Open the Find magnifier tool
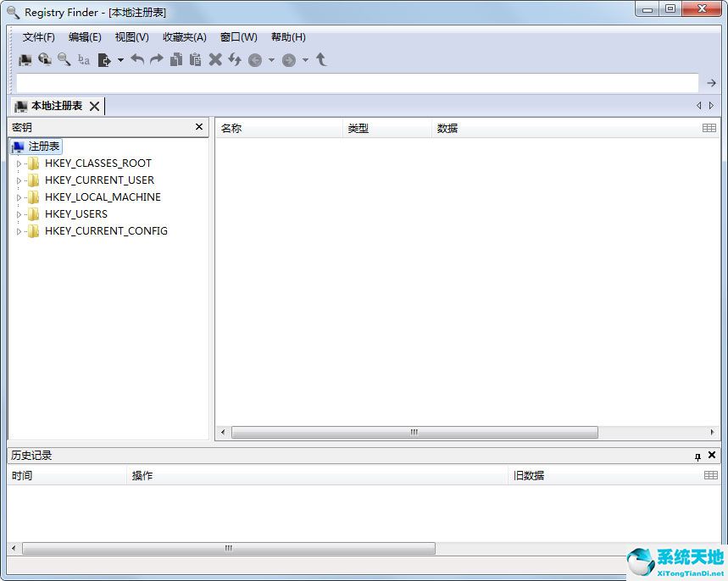 click(x=64, y=59)
